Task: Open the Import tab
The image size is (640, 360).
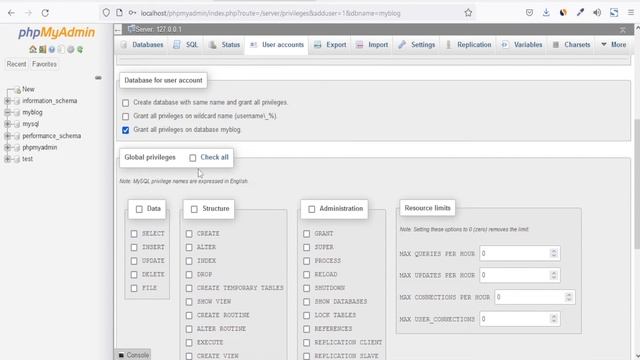Action: click(x=372, y=45)
